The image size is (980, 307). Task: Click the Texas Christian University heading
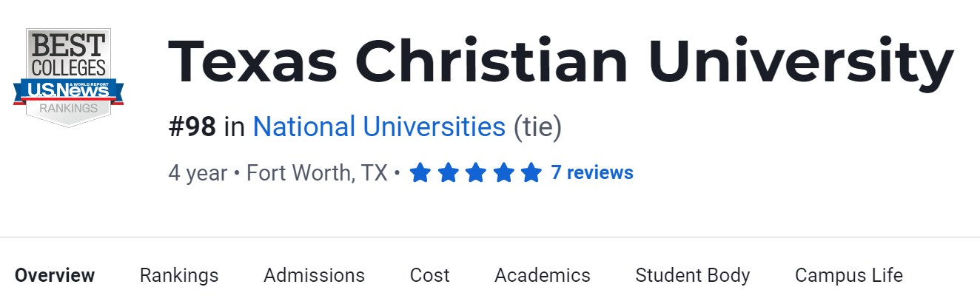click(560, 61)
